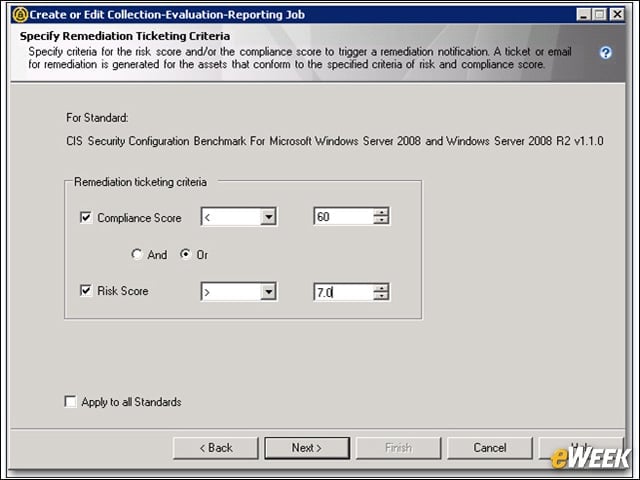This screenshot has width=640, height=480.
Task: Decrease Risk Score value with down arrow
Action: click(x=381, y=296)
